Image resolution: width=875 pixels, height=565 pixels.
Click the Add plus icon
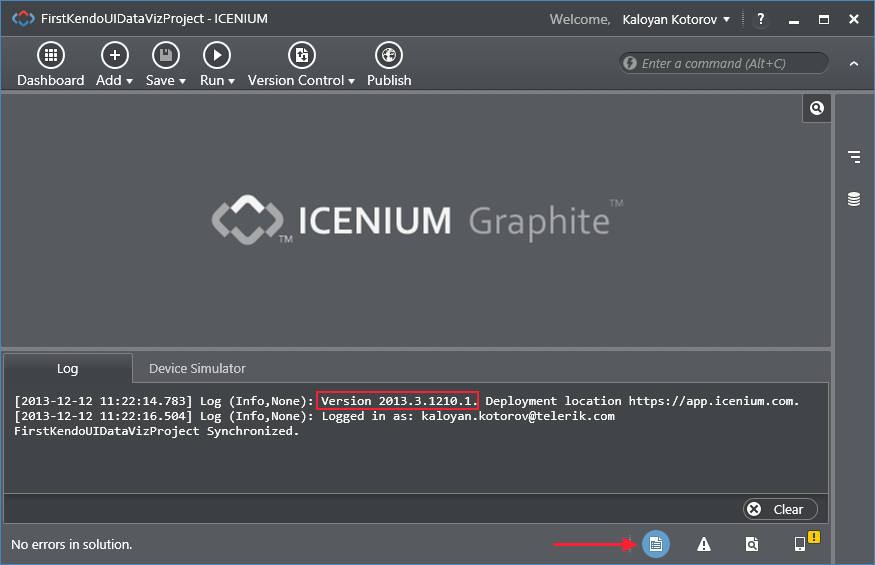pos(114,55)
